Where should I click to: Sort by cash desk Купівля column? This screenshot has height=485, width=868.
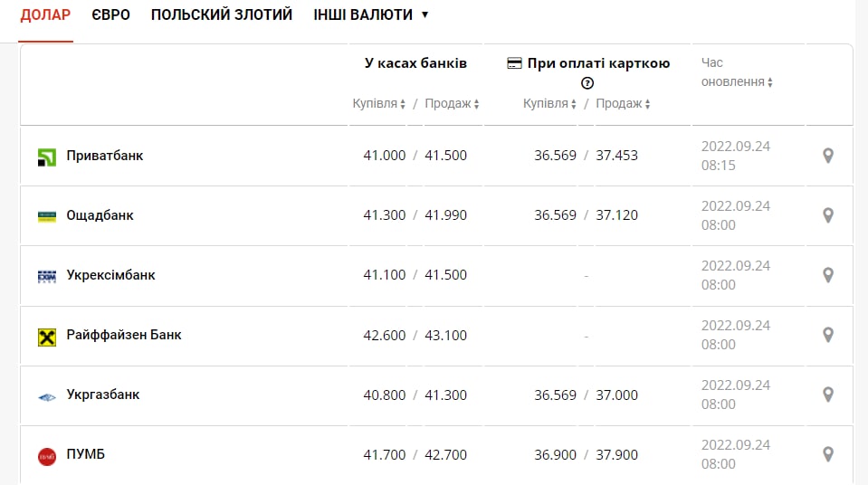(x=379, y=103)
